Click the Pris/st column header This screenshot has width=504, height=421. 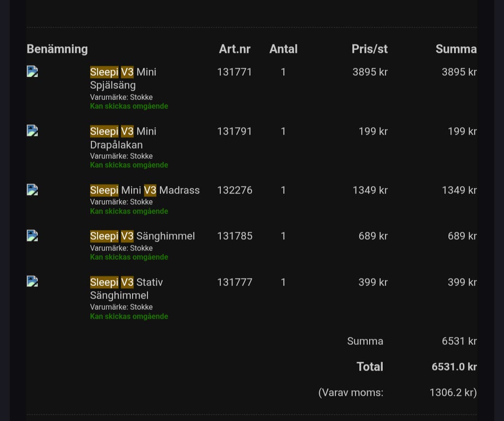pyautogui.click(x=370, y=49)
